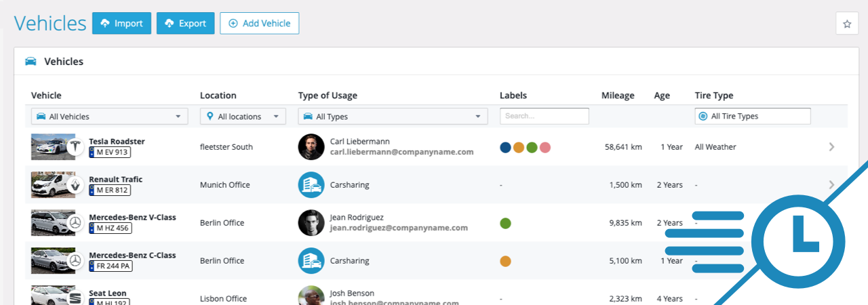Click the All Tire Types filter field
Viewport: 868px width, 305px height.
coord(753,116)
